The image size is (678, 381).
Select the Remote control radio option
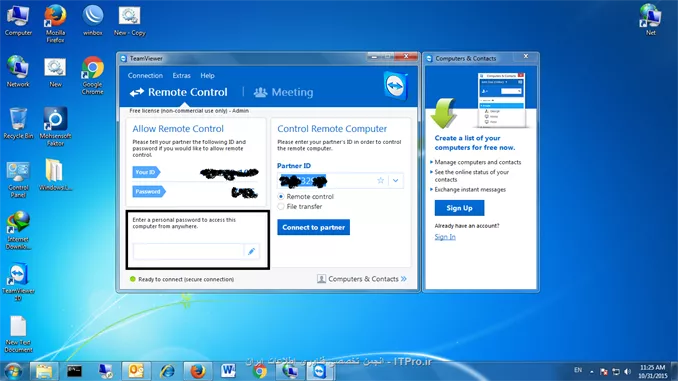point(281,196)
